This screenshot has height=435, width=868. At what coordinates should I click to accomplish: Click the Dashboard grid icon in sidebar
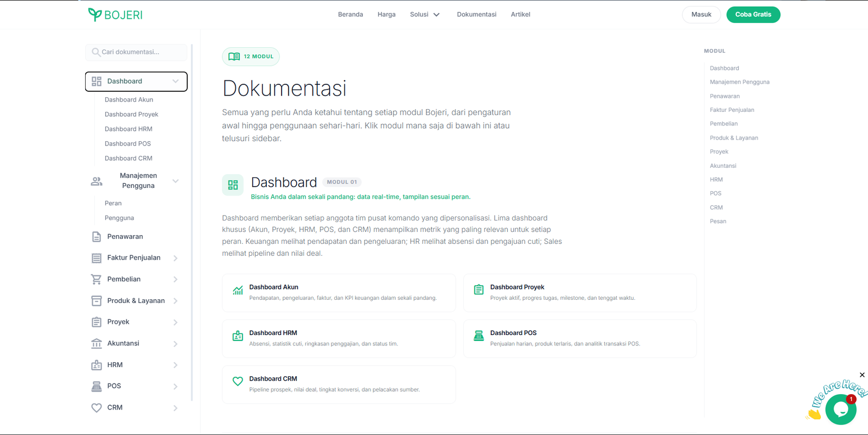97,81
